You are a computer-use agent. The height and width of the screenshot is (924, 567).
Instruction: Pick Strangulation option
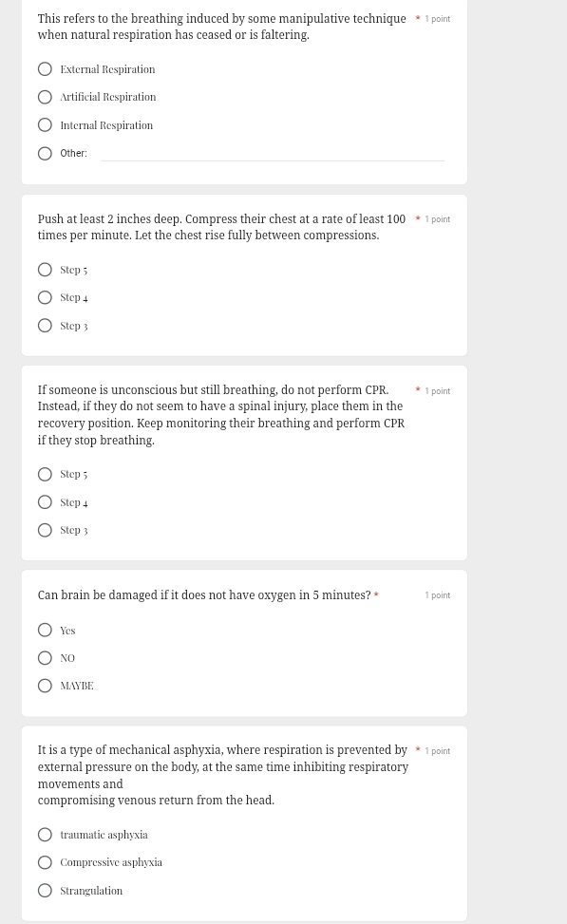click(x=45, y=891)
